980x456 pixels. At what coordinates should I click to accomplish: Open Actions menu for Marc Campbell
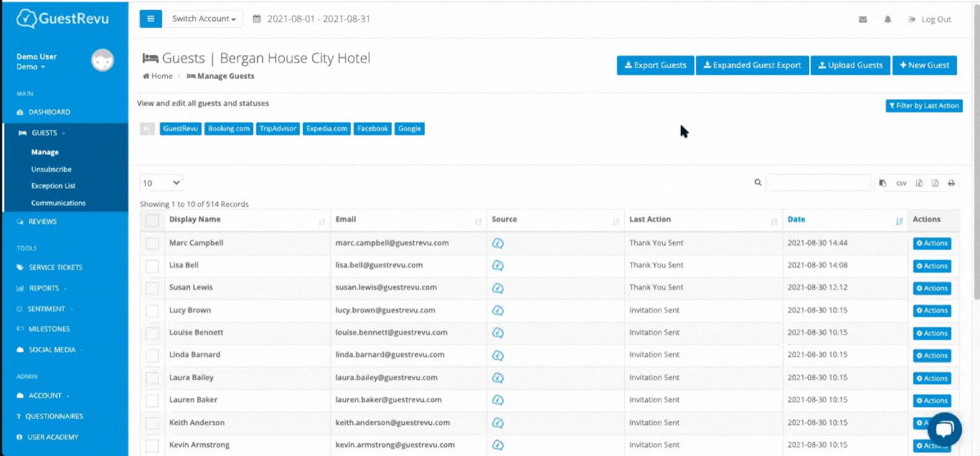pos(932,243)
